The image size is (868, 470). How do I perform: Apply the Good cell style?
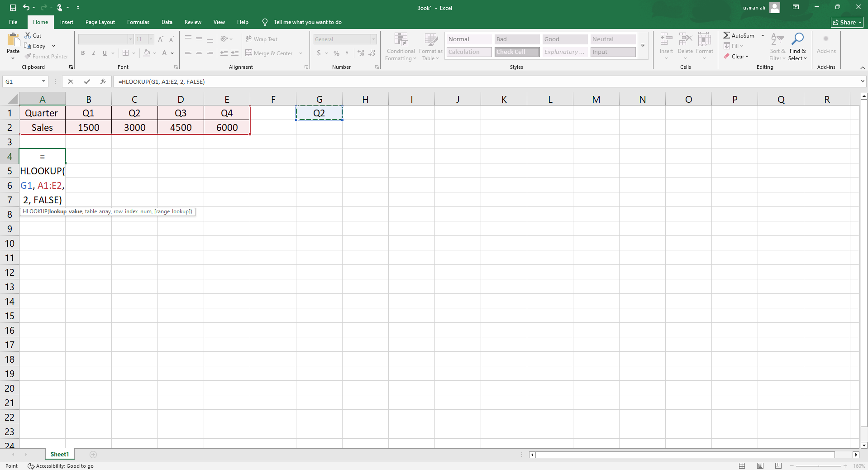(x=565, y=39)
